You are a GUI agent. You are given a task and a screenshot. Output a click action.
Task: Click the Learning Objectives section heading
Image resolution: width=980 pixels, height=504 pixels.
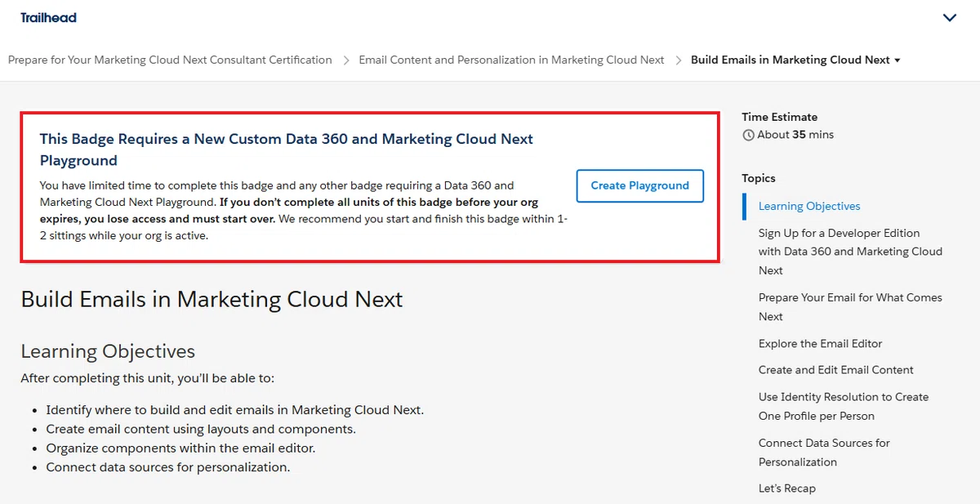(x=108, y=351)
